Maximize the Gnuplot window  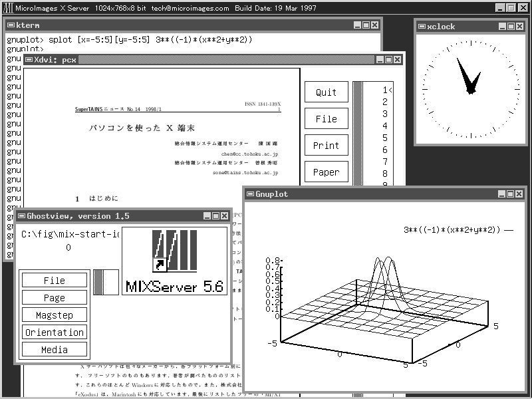tap(510, 194)
